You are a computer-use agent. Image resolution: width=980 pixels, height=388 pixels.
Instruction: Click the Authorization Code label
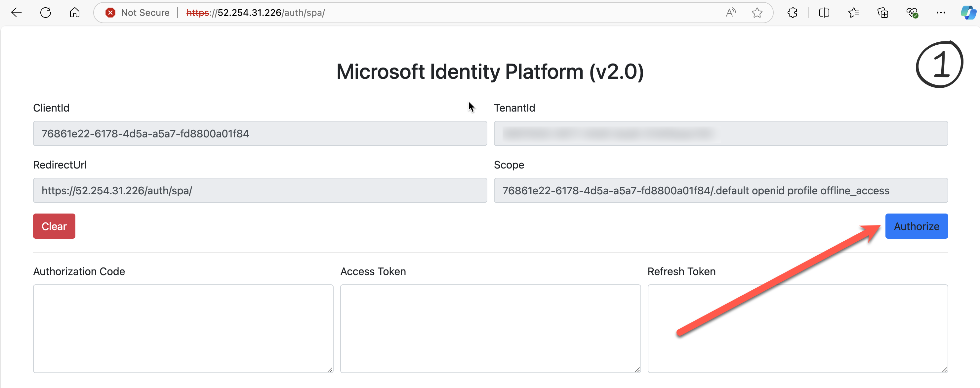pos(79,271)
